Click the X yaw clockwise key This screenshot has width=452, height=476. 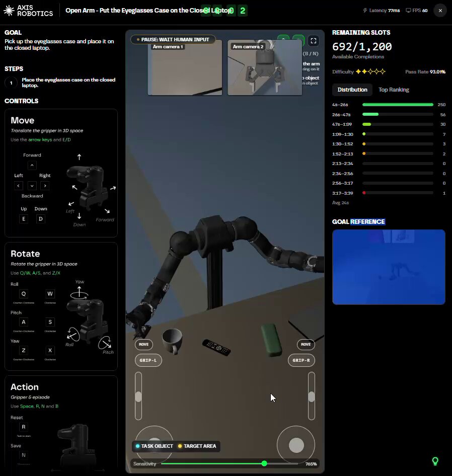coord(50,350)
